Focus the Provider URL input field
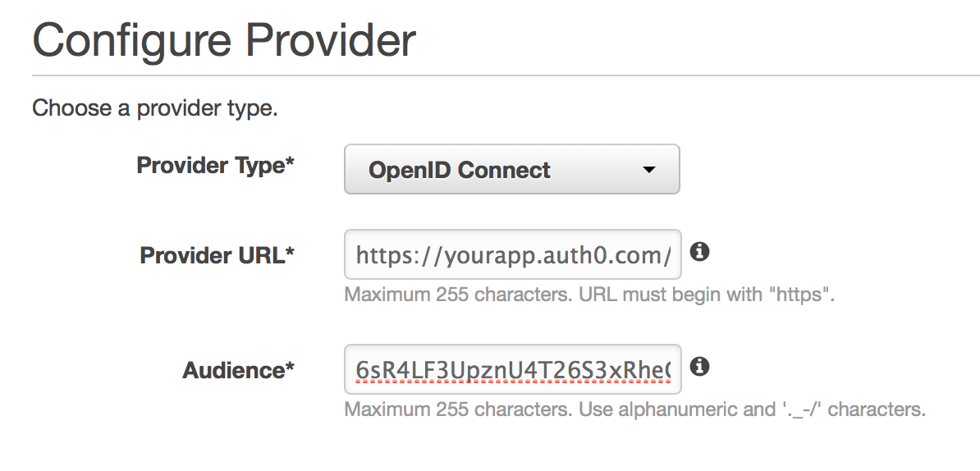The height and width of the screenshot is (471, 980). click(x=512, y=255)
